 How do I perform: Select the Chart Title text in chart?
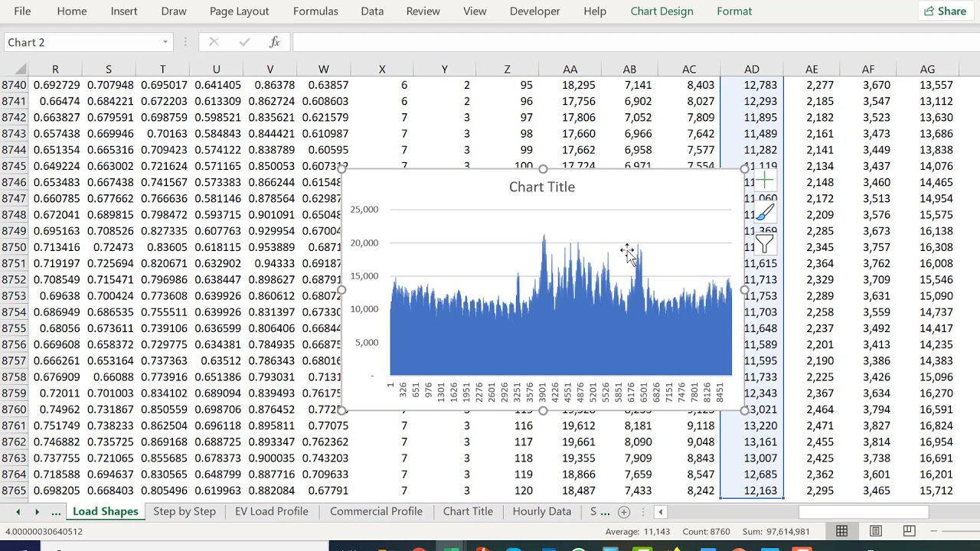point(542,187)
